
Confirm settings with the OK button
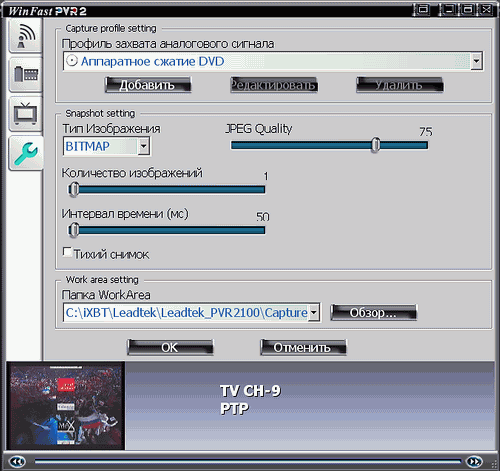point(170,347)
